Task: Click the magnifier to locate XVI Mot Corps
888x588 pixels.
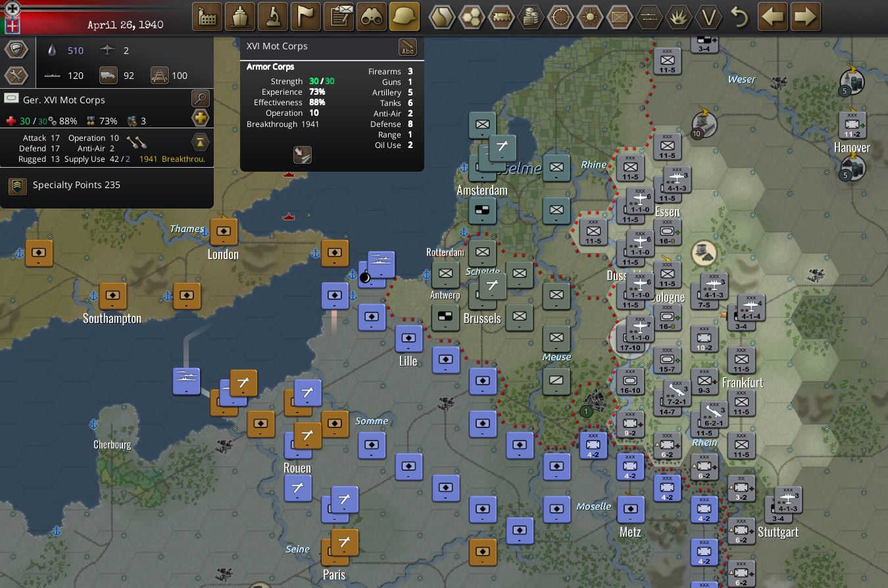Action: pos(200,99)
